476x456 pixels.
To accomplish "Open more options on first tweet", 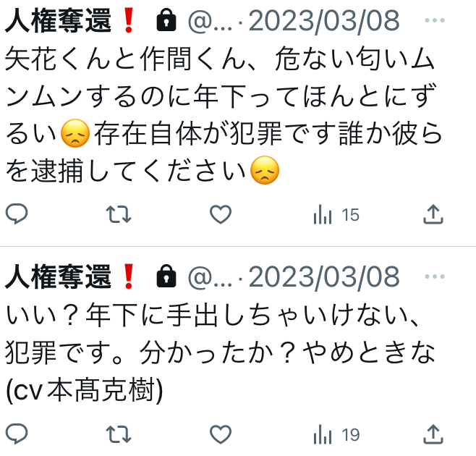I will click(435, 20).
